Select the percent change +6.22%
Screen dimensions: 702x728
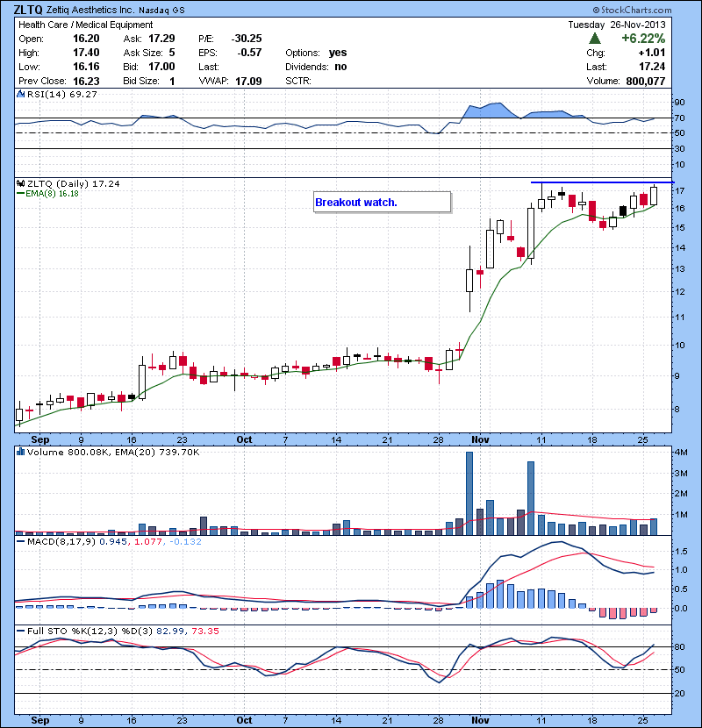643,39
